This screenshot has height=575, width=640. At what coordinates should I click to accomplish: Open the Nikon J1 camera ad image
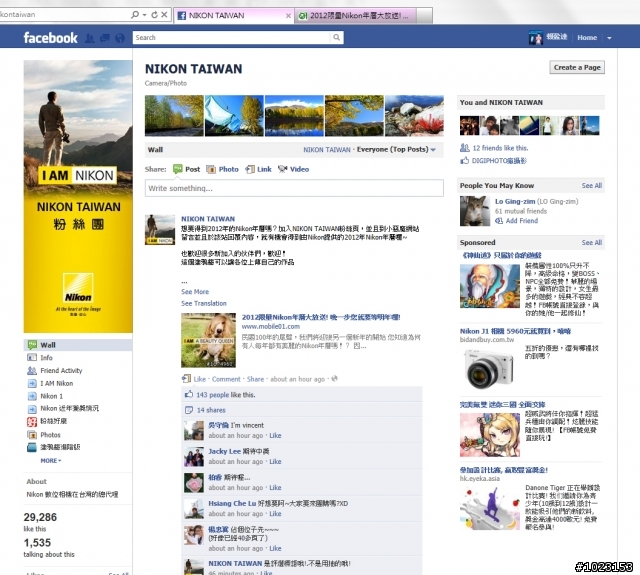click(x=488, y=370)
